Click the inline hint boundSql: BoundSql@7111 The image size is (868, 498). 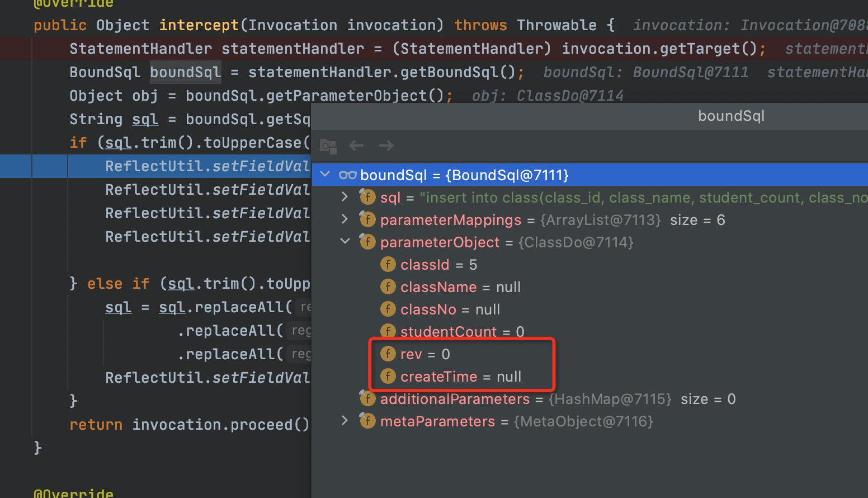[x=646, y=72]
